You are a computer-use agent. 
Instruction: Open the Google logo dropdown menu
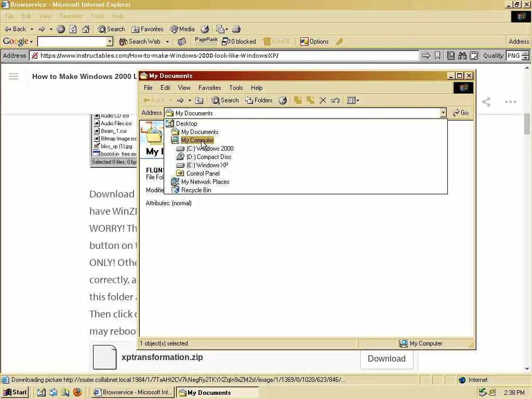[18, 42]
